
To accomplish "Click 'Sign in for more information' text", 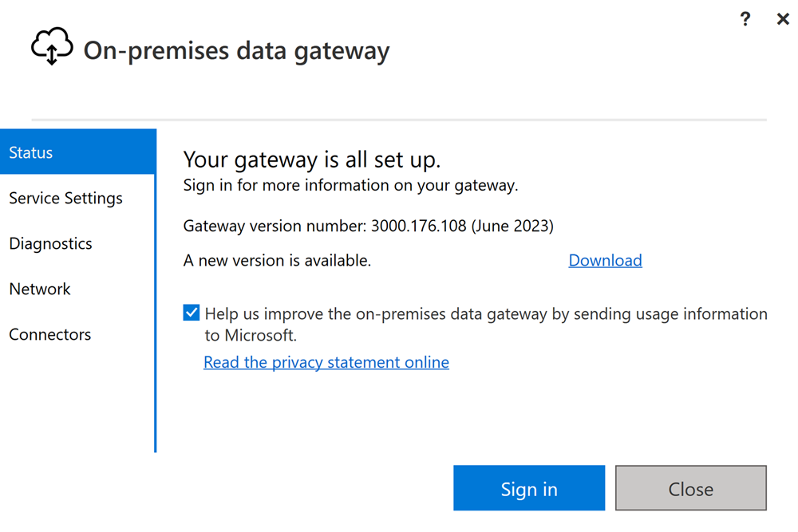I will click(350, 186).
